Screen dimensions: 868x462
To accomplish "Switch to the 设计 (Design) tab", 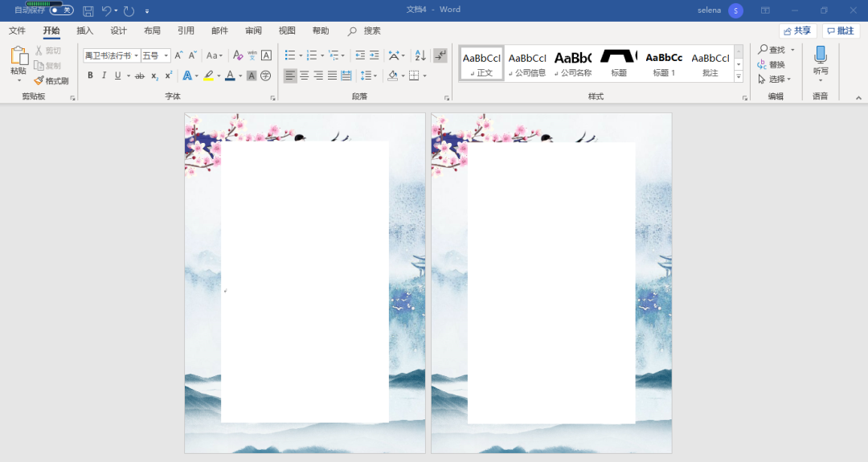I will click(118, 31).
